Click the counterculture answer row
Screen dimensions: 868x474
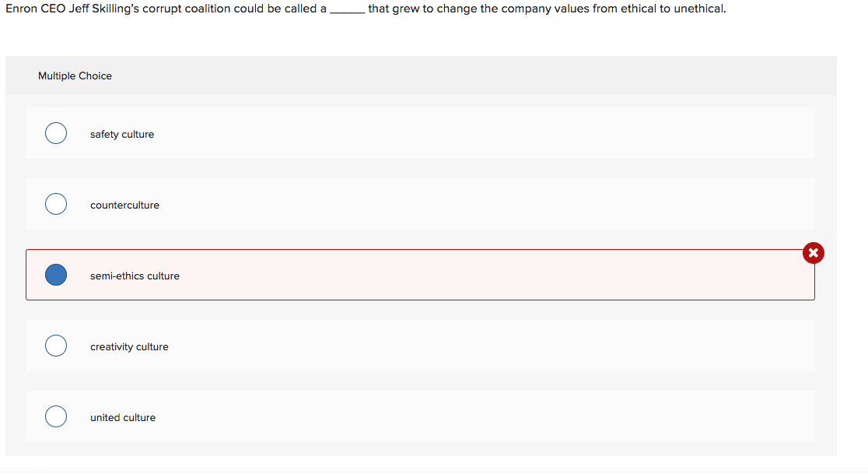coord(420,204)
